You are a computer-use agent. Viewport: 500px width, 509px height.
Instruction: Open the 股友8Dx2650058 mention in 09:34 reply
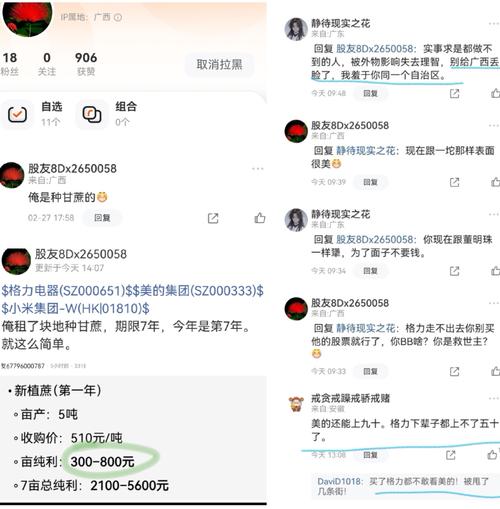pyautogui.click(x=376, y=240)
